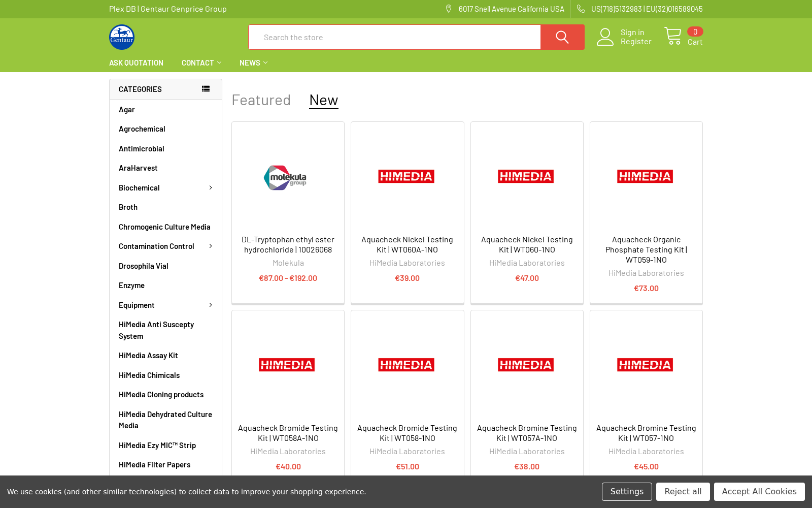Screen dimensions: 812x508
Task: Click WT058A-1NO Bromide Kit thumbnail
Action: coord(287,365)
